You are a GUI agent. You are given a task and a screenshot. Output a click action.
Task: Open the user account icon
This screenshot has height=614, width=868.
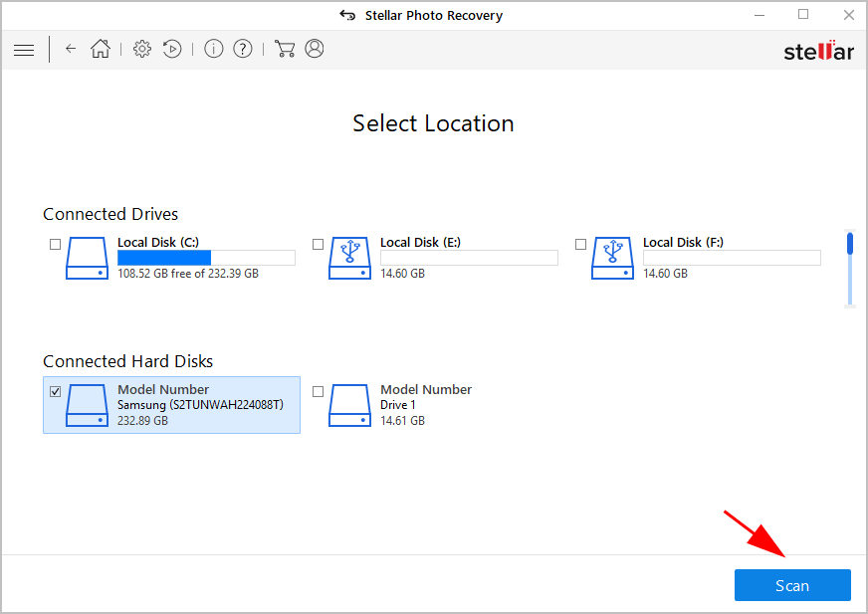click(x=315, y=49)
